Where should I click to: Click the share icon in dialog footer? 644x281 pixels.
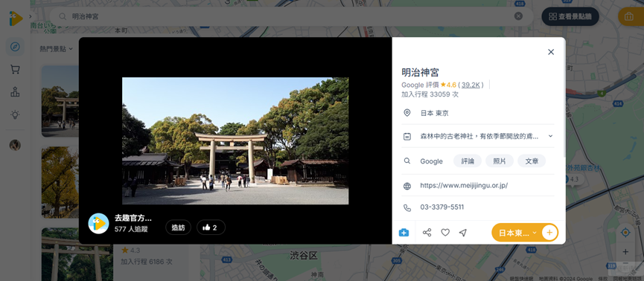pos(427,233)
